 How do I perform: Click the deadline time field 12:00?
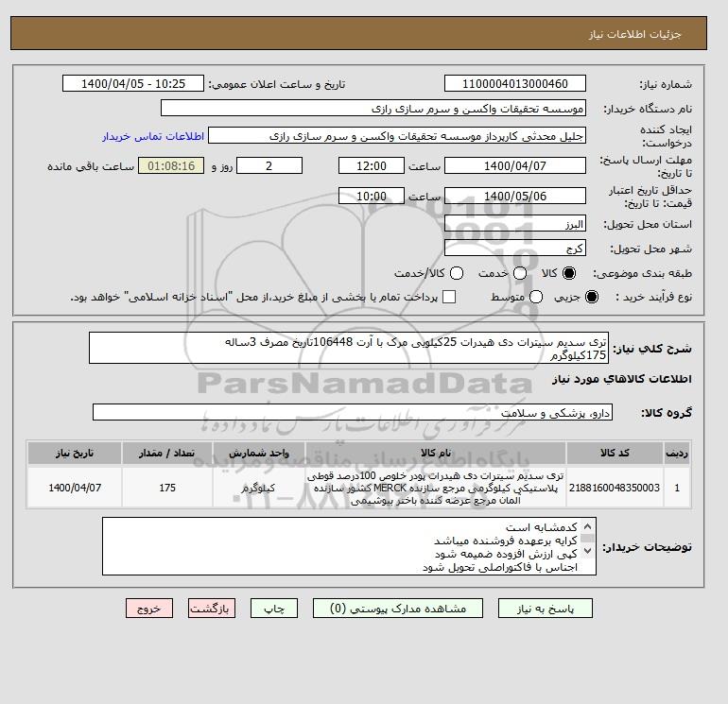[x=372, y=165]
